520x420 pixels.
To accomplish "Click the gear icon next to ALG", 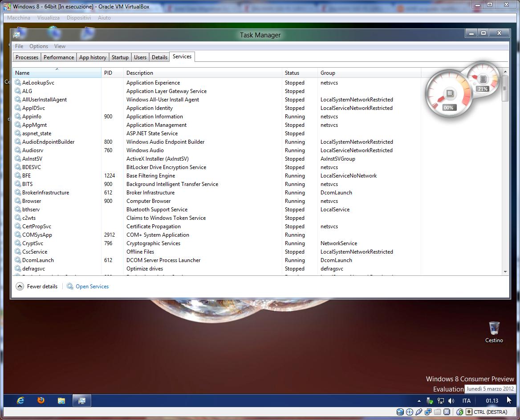I will (x=18, y=91).
